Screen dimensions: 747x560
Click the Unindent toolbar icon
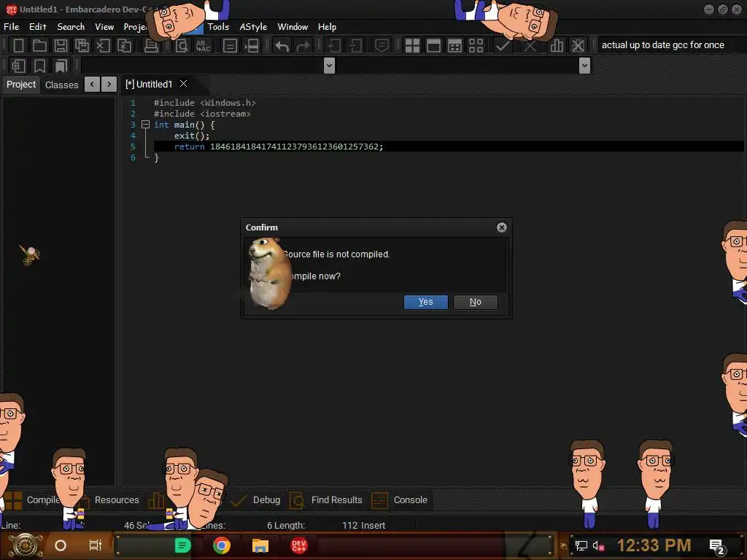point(355,46)
